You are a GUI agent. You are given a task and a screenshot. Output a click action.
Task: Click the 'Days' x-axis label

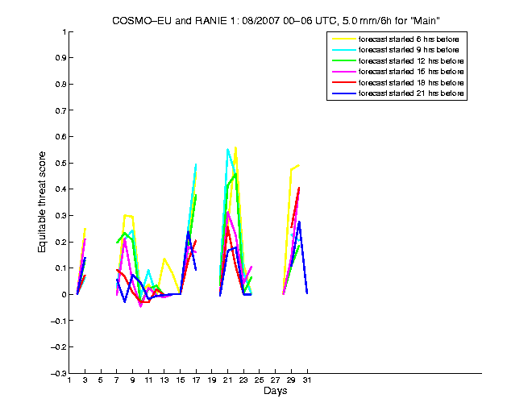coord(275,392)
